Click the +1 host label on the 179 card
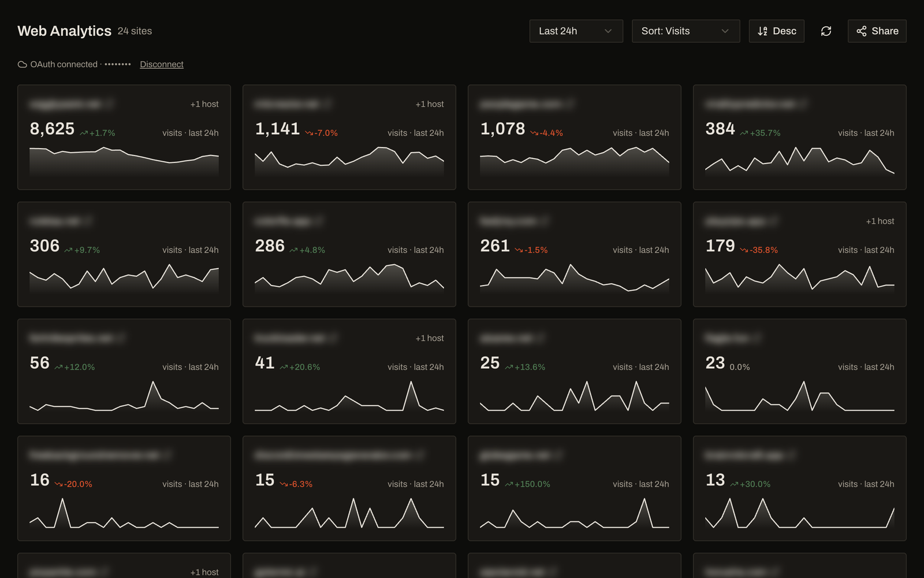This screenshot has height=578, width=924. [880, 221]
